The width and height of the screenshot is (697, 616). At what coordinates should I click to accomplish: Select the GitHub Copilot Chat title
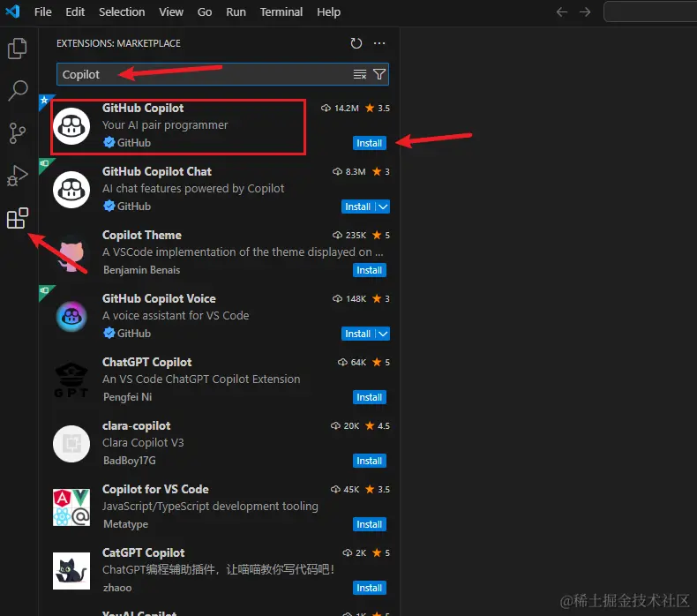[x=156, y=172]
